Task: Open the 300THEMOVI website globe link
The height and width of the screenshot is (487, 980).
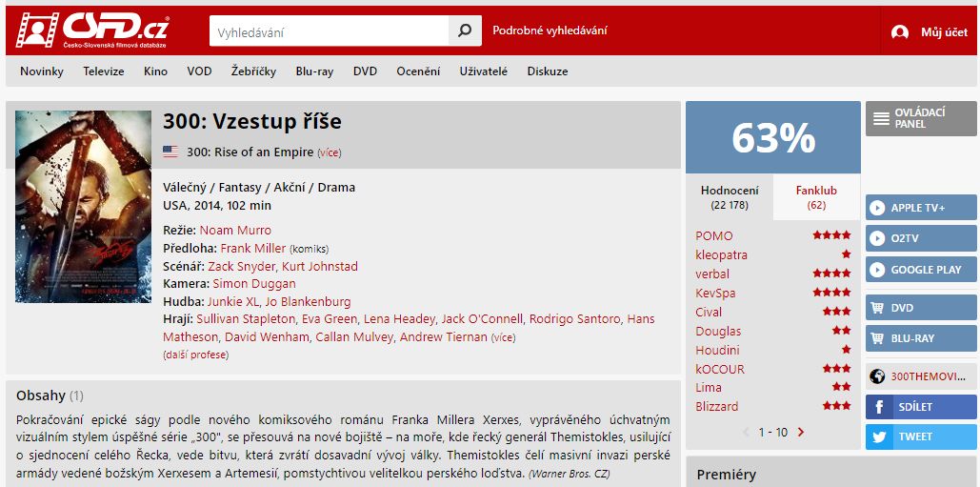Action: 921,376
